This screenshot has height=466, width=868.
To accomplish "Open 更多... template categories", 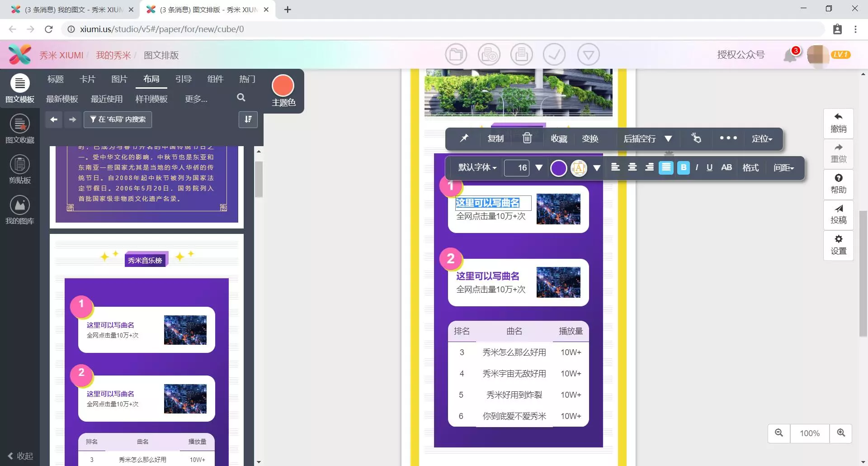I will tap(196, 99).
